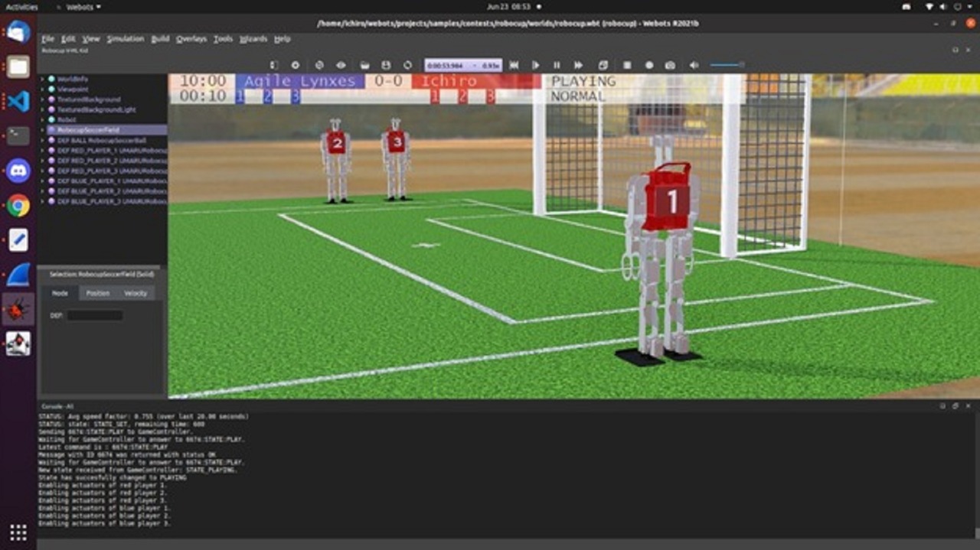980x550 pixels.
Task: Click the Restore viewpoint icon
Action: pyautogui.click(x=295, y=65)
